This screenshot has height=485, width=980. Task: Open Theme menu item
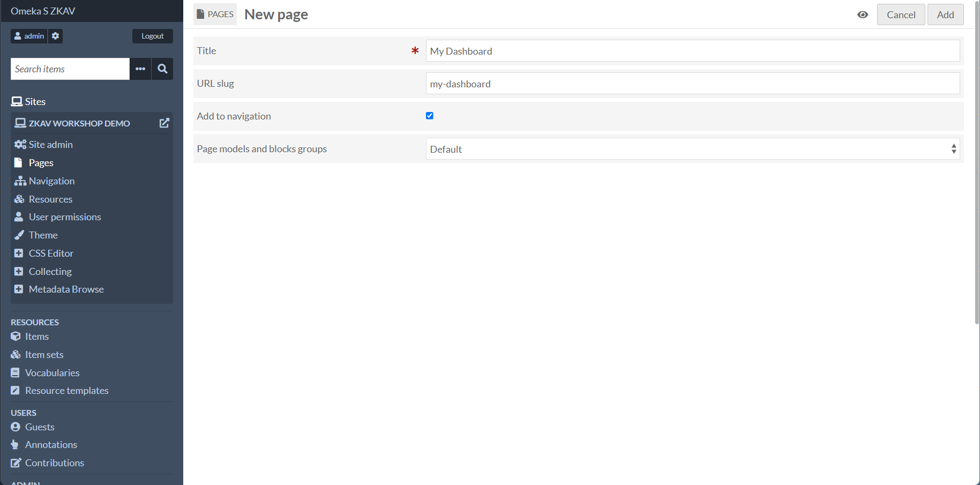coord(36,235)
